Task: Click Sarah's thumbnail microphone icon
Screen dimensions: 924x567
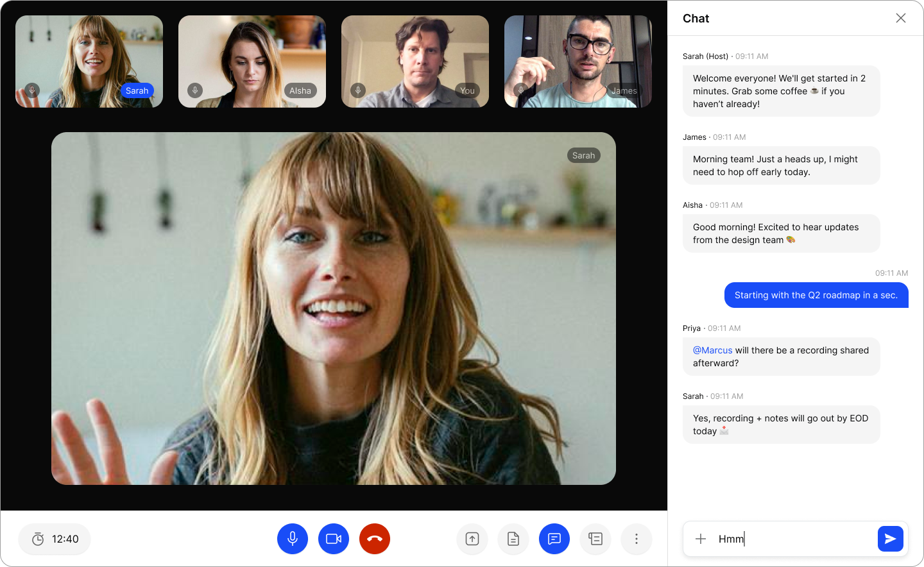Action: [32, 90]
